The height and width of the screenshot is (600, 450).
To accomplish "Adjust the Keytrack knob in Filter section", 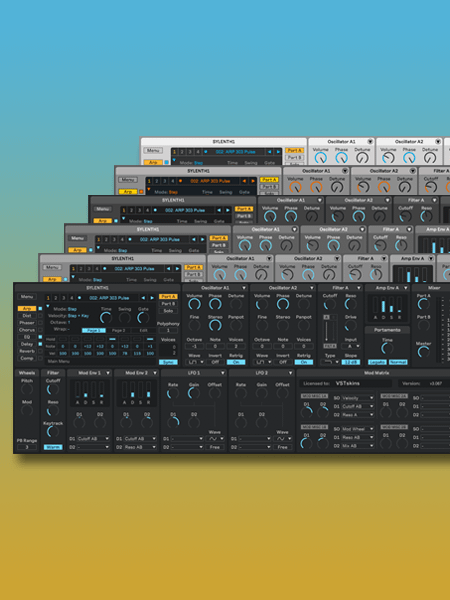I will coord(53,432).
